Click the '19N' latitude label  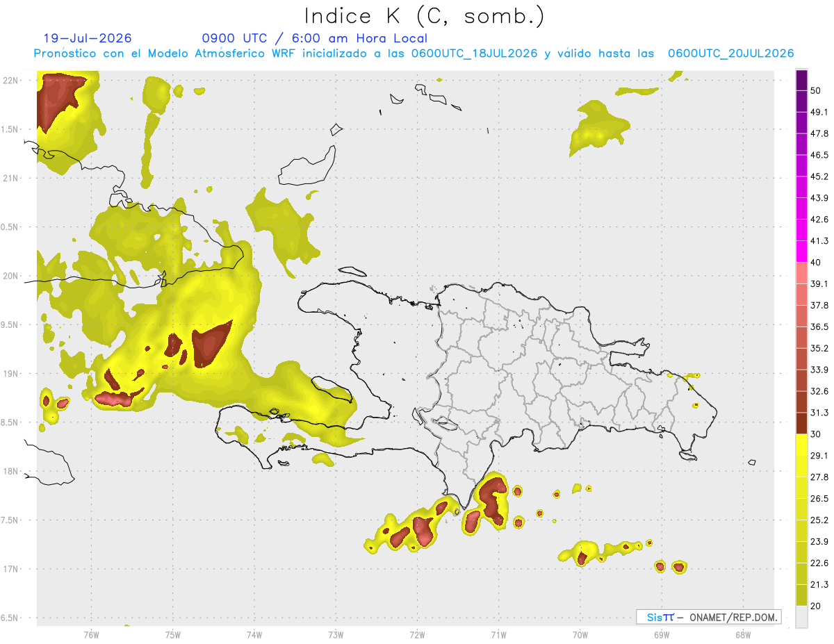10,373
